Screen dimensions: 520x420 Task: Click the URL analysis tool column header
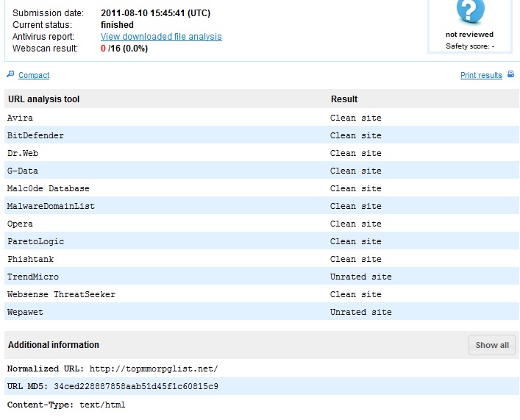tap(44, 99)
